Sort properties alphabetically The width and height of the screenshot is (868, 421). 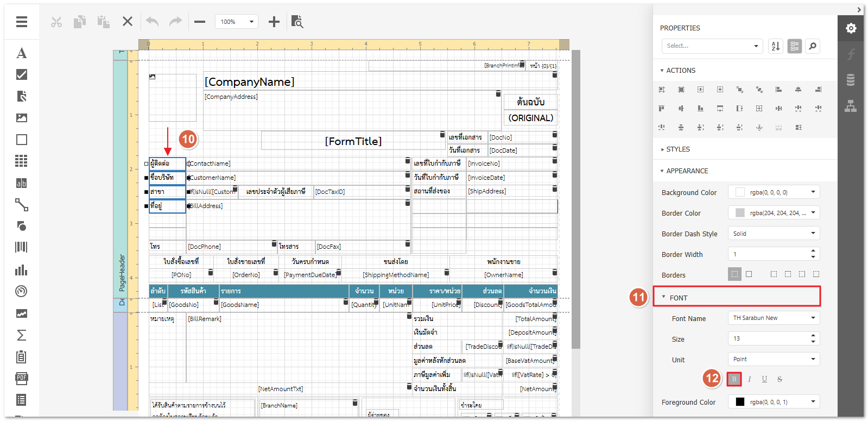tap(776, 46)
